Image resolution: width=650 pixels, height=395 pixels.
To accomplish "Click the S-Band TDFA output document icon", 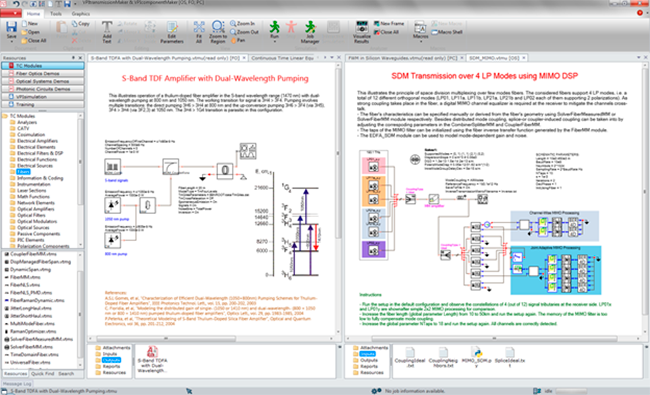I will pos(152,351).
